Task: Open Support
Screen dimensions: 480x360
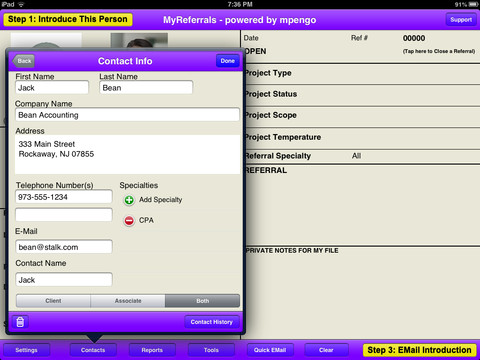Action: point(461,20)
